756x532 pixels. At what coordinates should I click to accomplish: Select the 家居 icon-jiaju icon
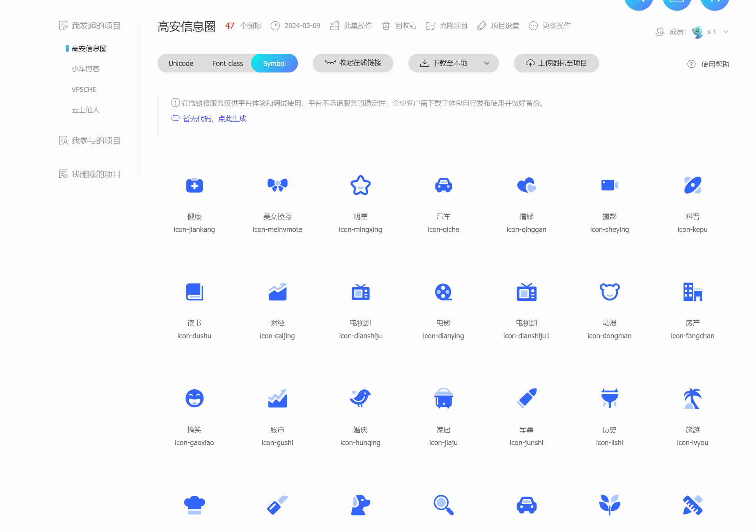(443, 398)
